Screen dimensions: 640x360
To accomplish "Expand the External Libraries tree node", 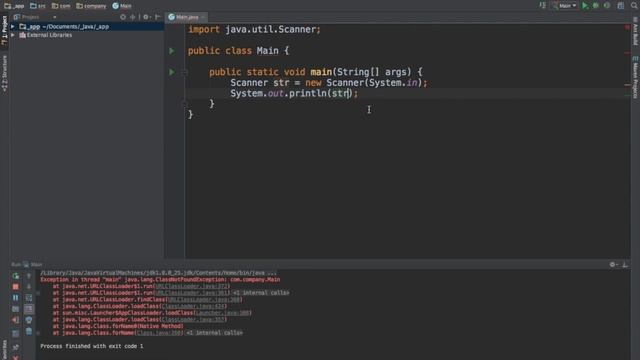I will pyautogui.click(x=13, y=35).
